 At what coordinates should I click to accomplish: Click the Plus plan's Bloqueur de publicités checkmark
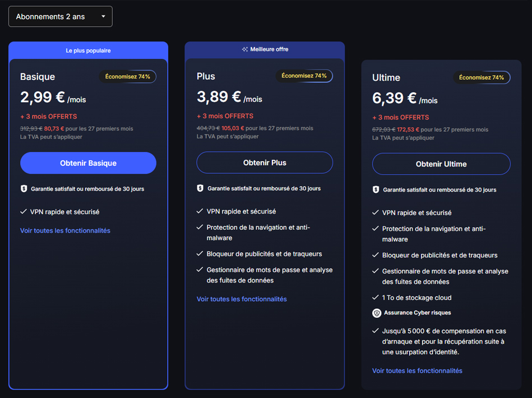click(200, 253)
